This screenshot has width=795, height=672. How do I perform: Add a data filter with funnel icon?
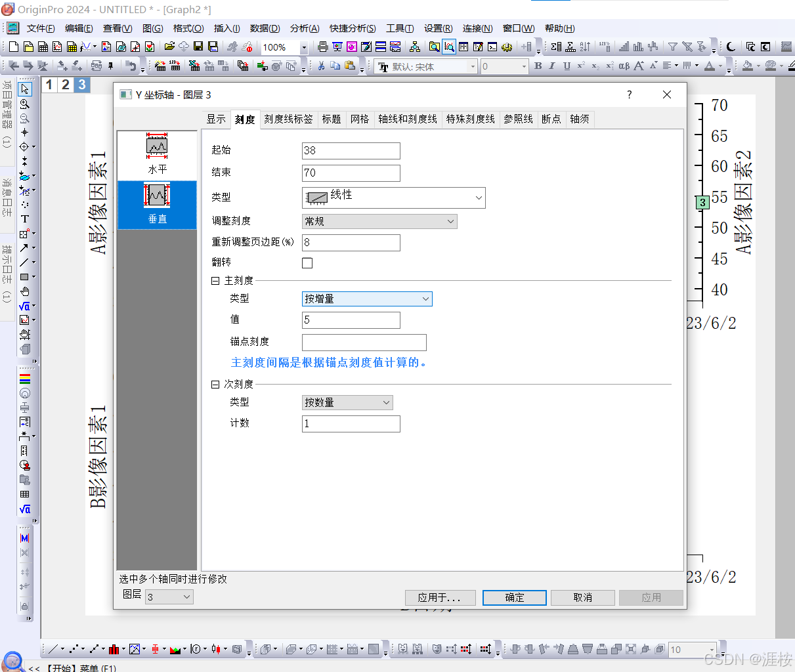[x=672, y=47]
